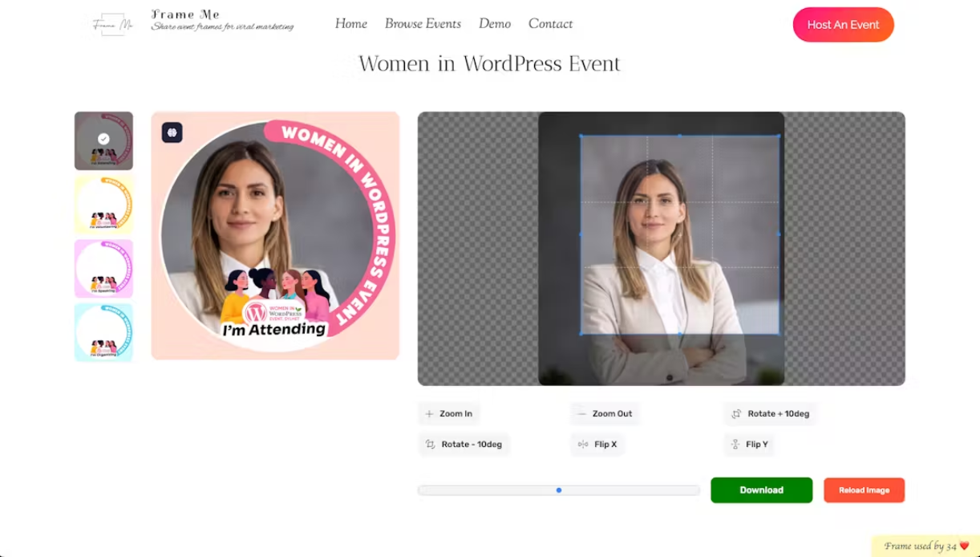Image resolution: width=980 pixels, height=557 pixels.
Task: Click the Rotate + 10deg button label
Action: pos(778,414)
